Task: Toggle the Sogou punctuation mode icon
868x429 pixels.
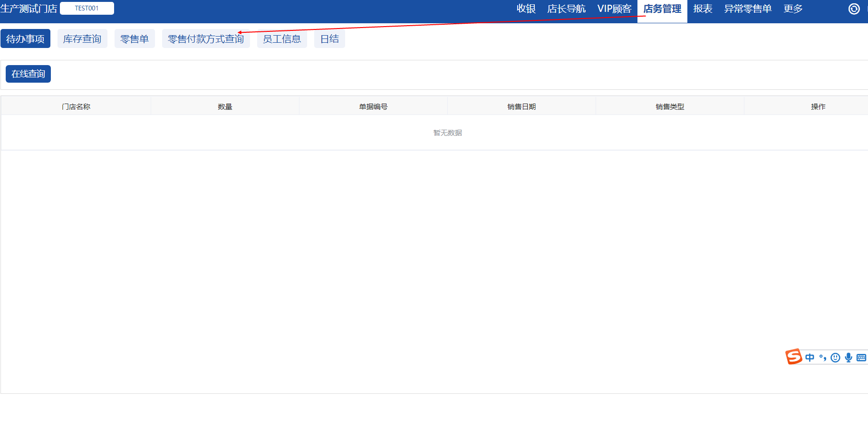Action: [823, 358]
